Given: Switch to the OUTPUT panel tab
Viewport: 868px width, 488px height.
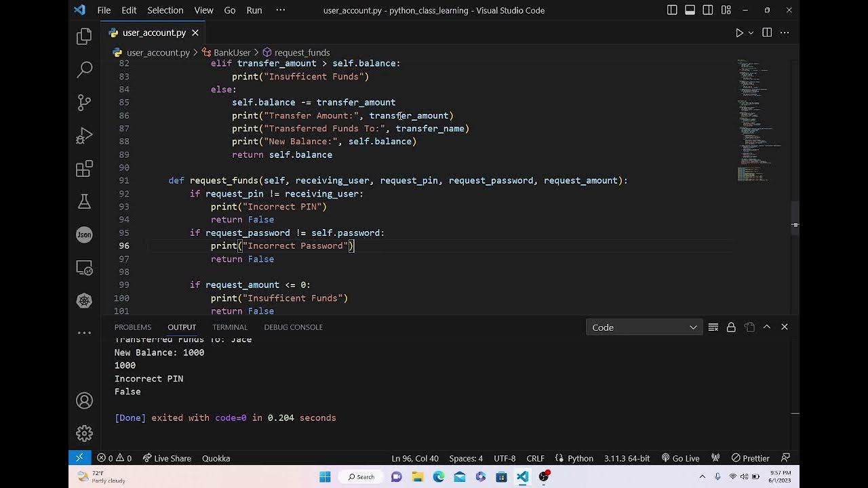Looking at the screenshot, I should click(x=182, y=327).
